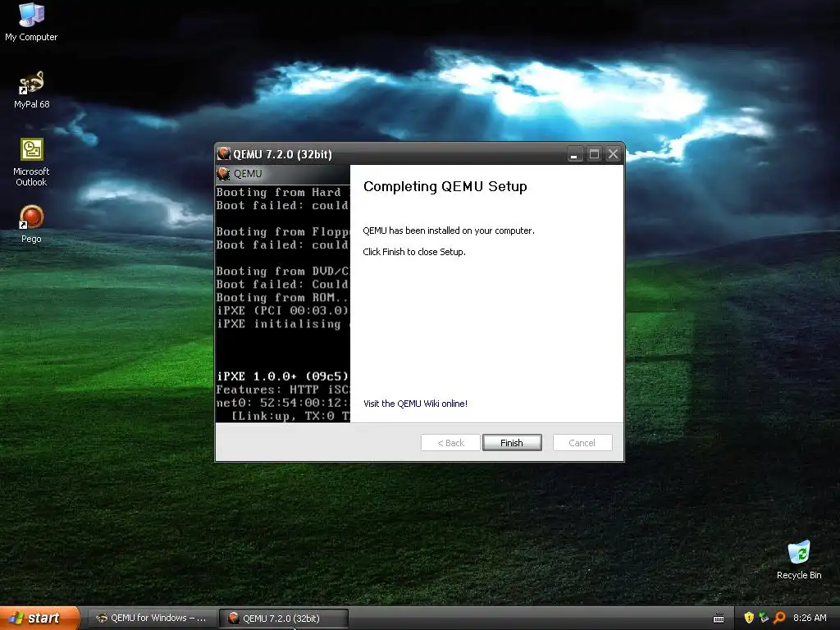The image size is (840, 630).
Task: Click Finish to close Setup
Action: point(512,442)
